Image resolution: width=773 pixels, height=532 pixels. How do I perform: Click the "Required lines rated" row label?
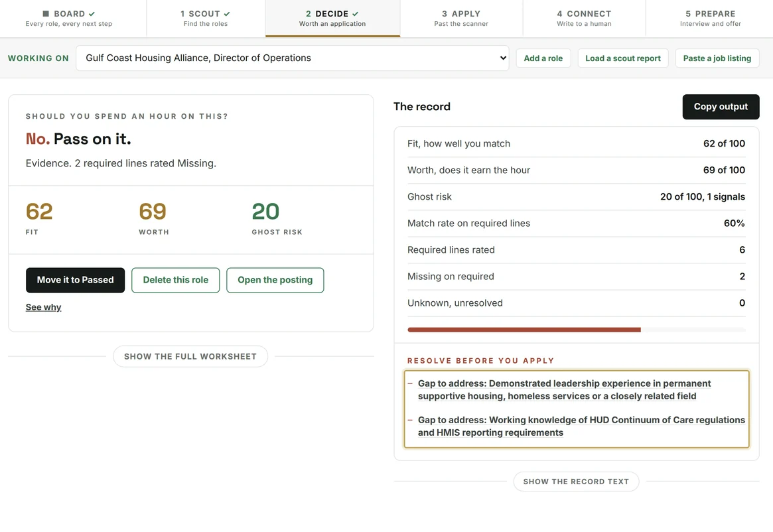(x=451, y=250)
